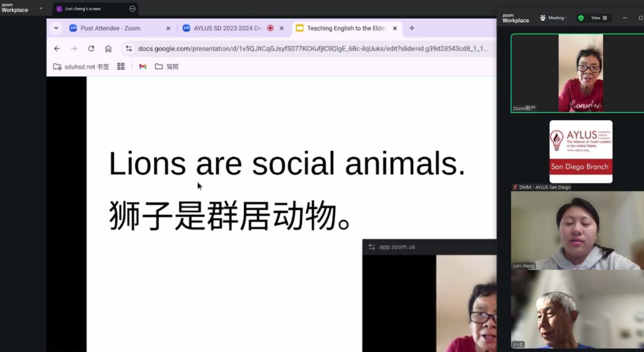Image resolution: width=644 pixels, height=352 pixels.
Task: Open the View layout options
Action: (x=599, y=18)
